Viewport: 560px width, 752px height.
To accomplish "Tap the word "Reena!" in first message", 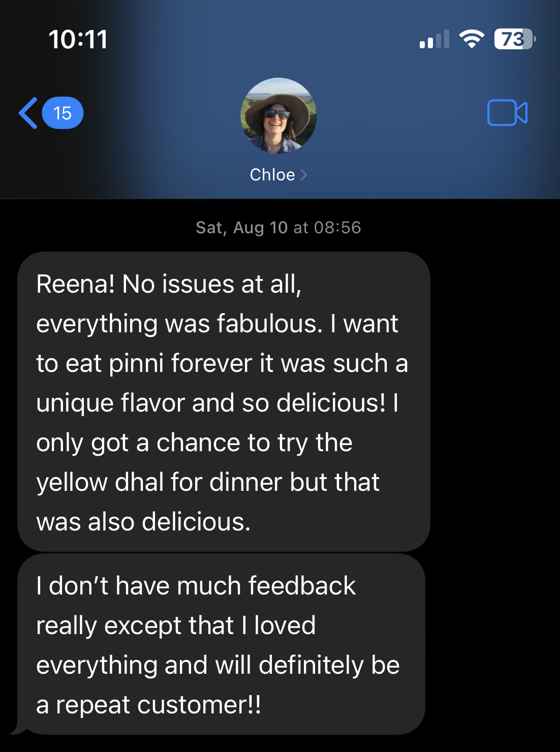I will click(x=76, y=284).
